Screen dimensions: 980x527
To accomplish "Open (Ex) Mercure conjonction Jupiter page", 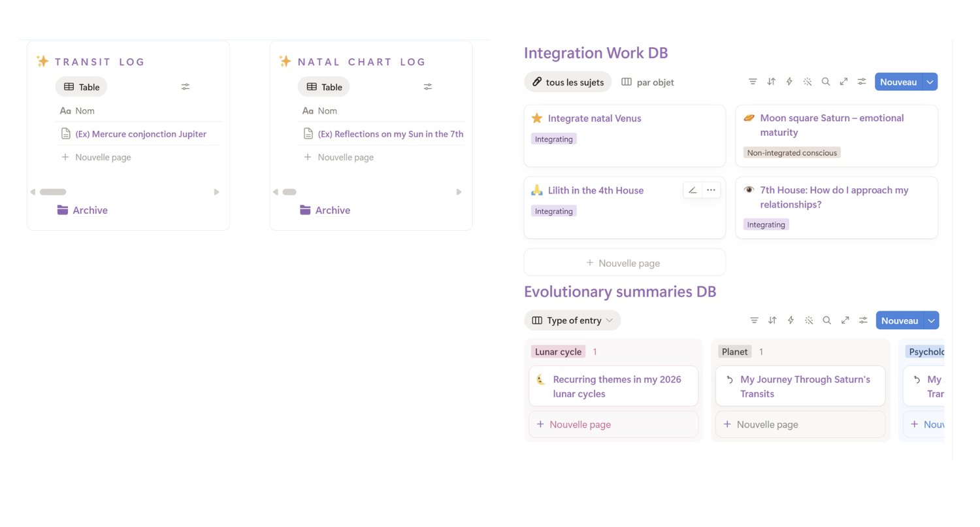I will click(140, 134).
